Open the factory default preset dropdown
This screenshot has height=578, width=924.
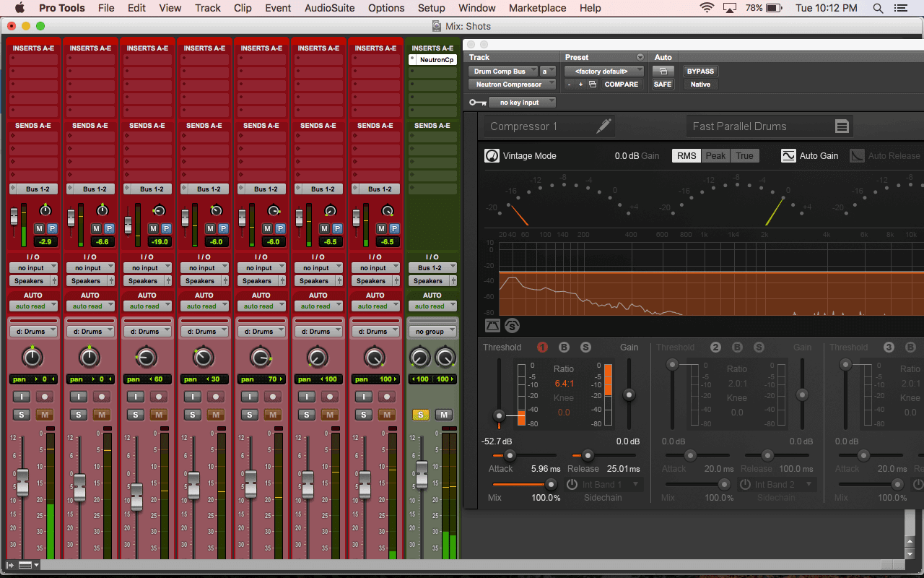604,72
